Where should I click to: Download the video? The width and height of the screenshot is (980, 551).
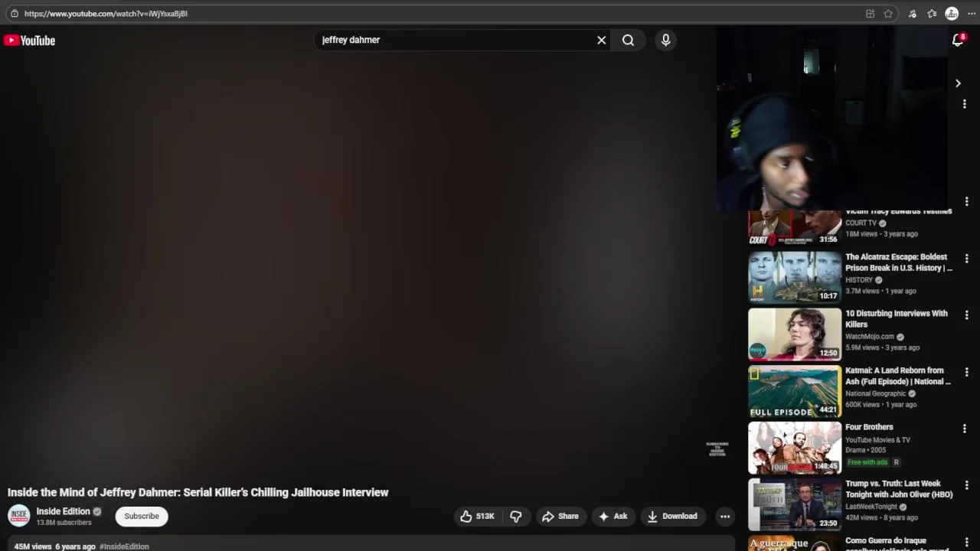click(x=672, y=517)
